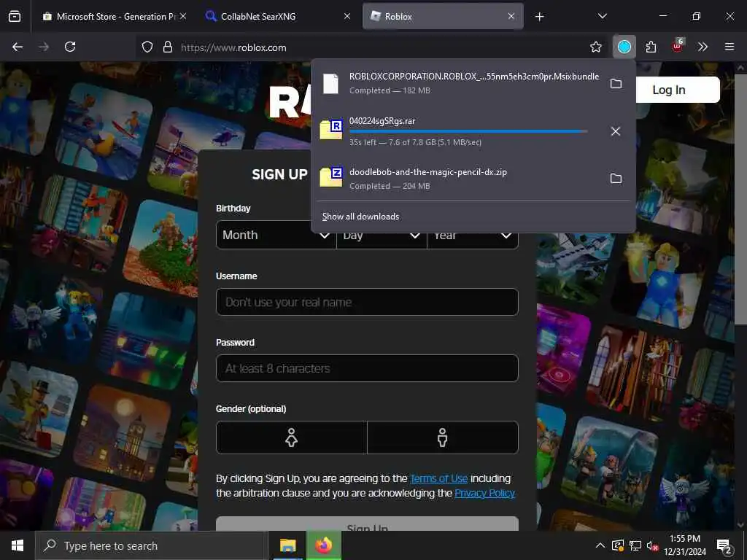Click the taskbar search box
Screen dimensions: 747x560
[x=152, y=545]
